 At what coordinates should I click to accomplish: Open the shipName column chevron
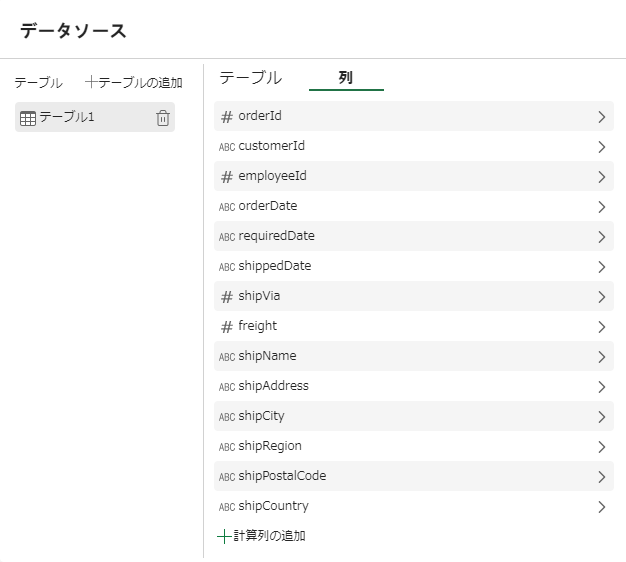tap(601, 357)
